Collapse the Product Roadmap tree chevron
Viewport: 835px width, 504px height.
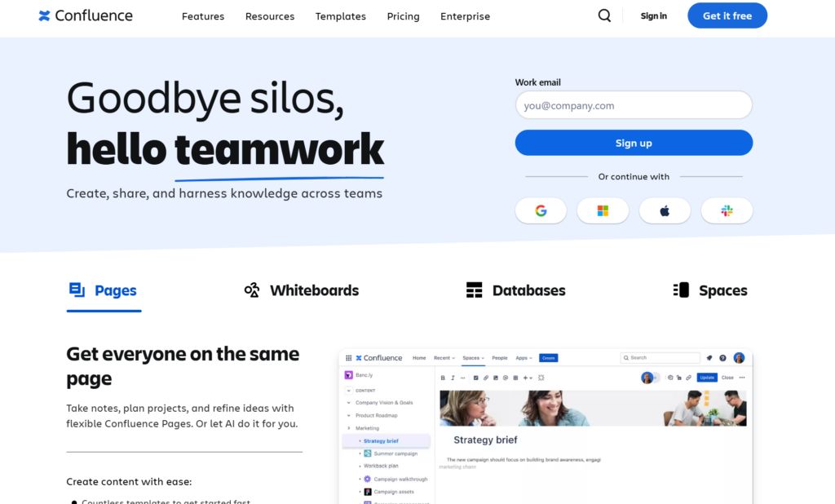[349, 416]
